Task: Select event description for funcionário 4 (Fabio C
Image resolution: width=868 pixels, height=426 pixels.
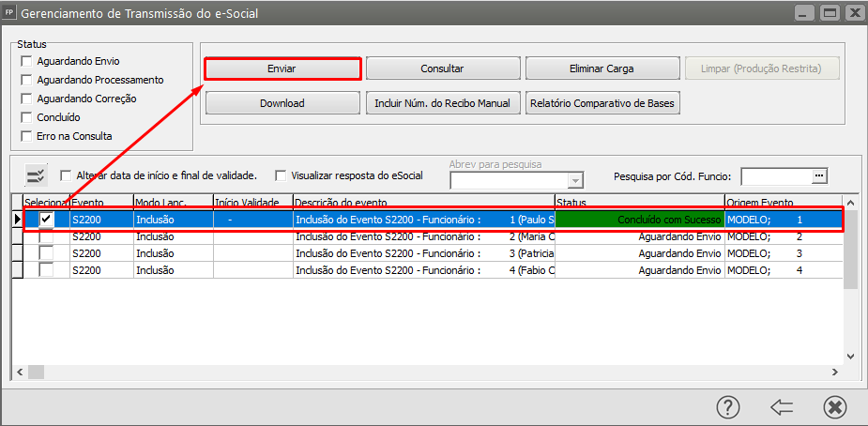Action: (424, 270)
